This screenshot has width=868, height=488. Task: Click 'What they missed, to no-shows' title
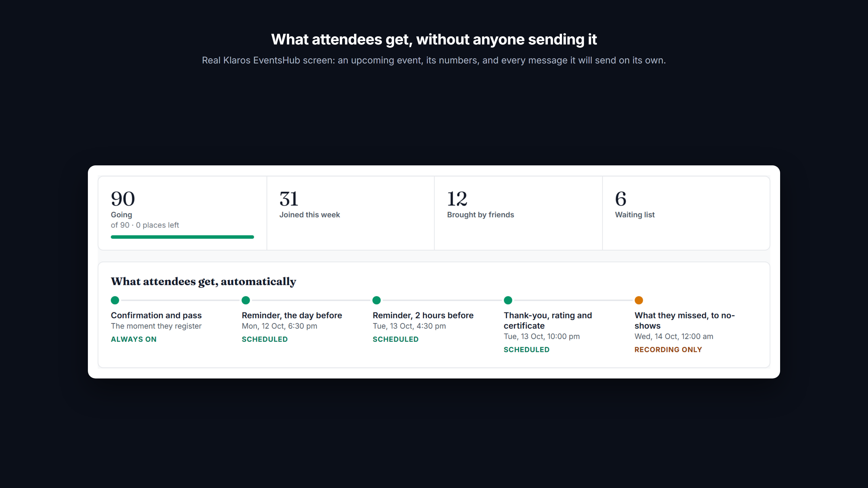pos(685,321)
